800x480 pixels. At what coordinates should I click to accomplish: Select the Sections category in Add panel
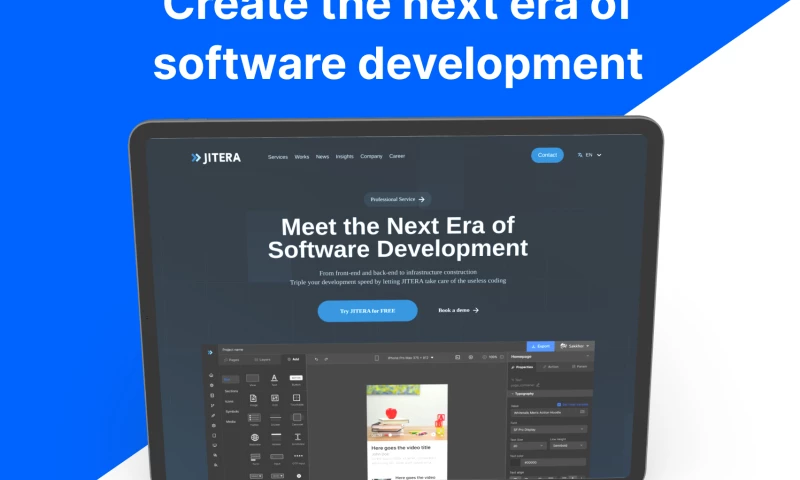coord(231,391)
